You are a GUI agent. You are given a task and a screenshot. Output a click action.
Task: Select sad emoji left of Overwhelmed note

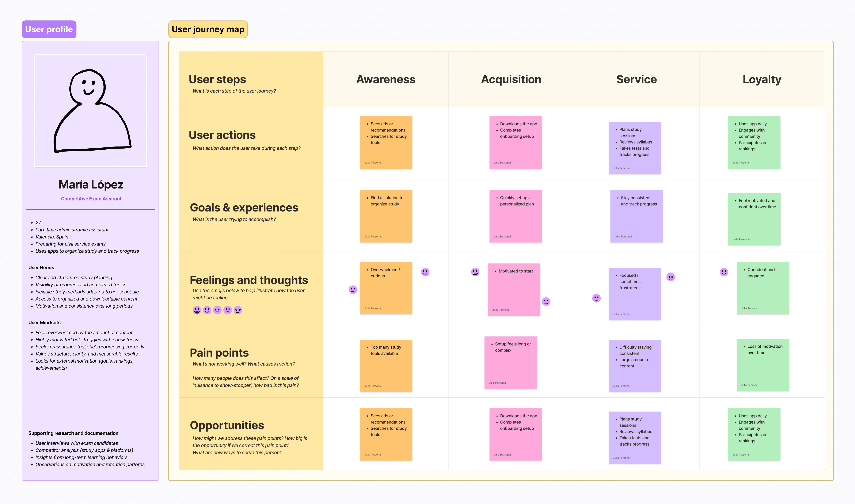[x=353, y=290]
